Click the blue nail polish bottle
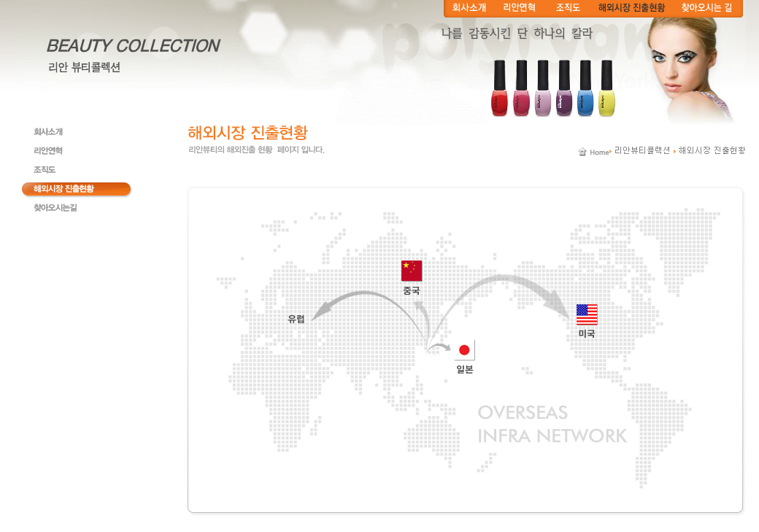This screenshot has height=532, width=759. (x=585, y=89)
